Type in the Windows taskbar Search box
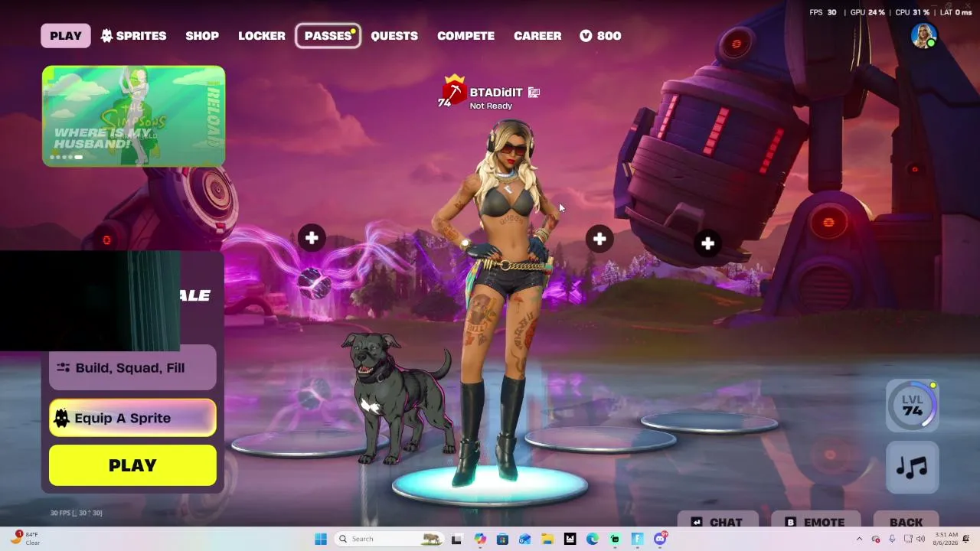The height and width of the screenshot is (551, 980). tap(388, 539)
